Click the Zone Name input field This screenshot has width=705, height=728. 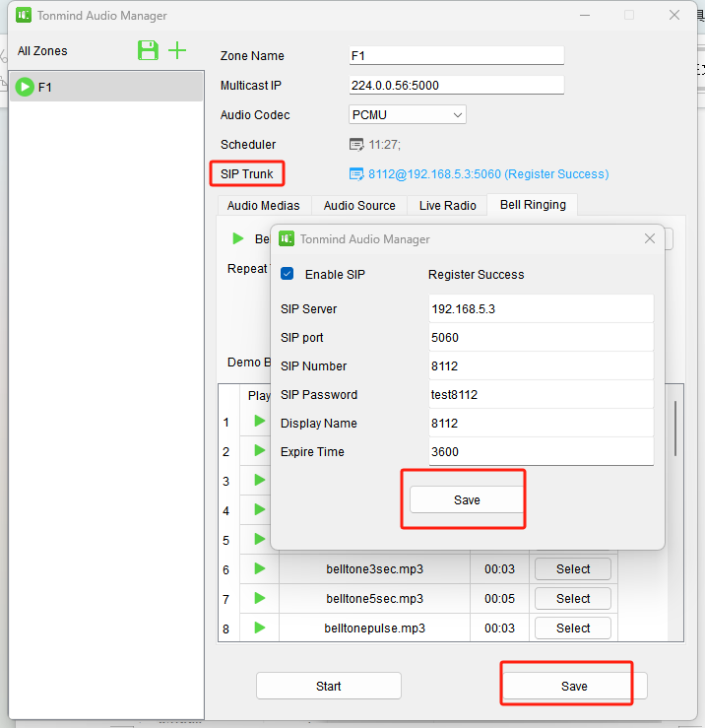coord(456,56)
